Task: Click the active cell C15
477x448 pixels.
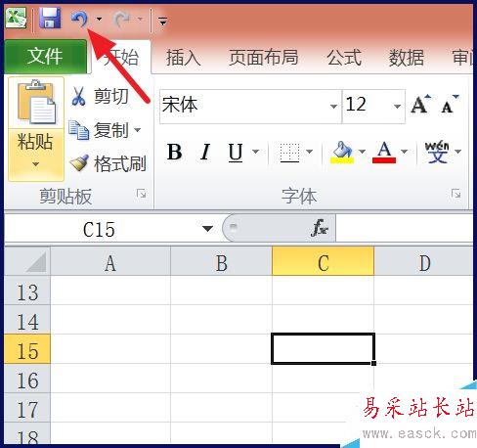Action: pos(323,348)
